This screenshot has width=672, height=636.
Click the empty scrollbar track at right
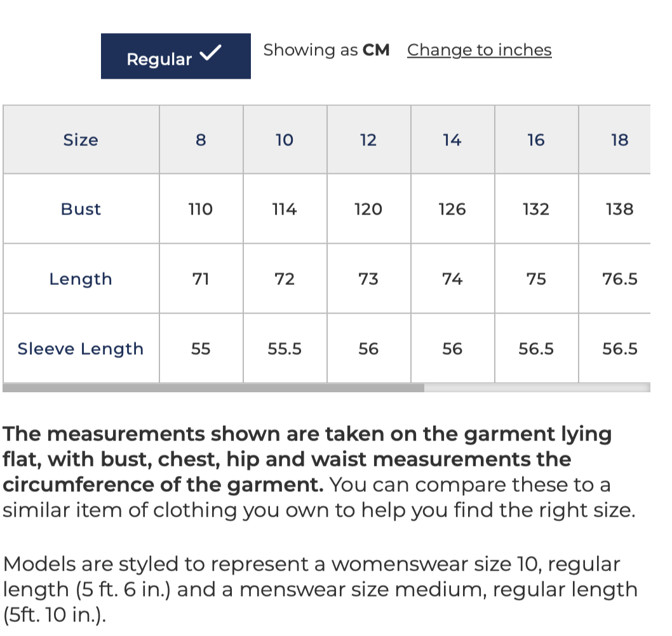[x=537, y=388]
